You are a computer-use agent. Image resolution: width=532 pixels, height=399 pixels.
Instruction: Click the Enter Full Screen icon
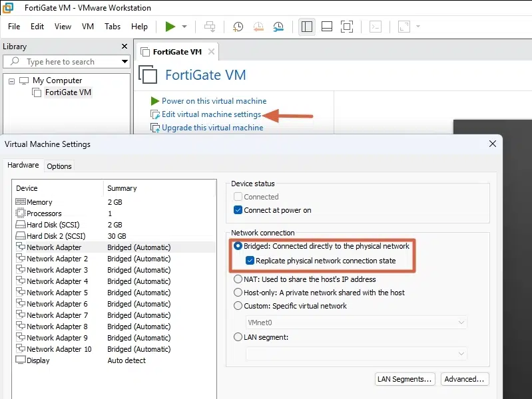346,27
